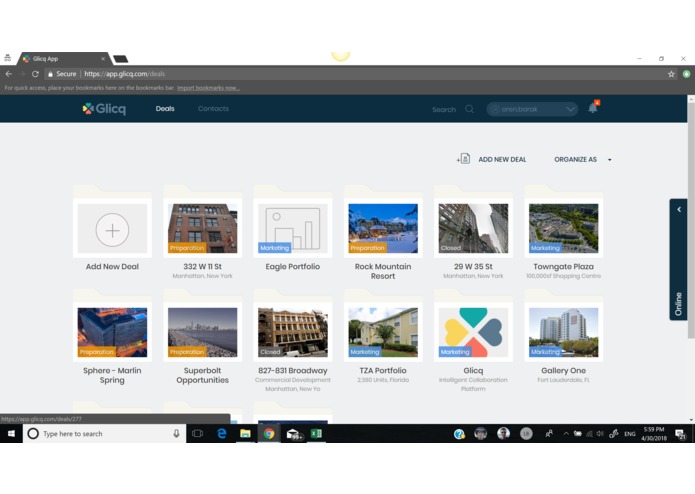The height and width of the screenshot is (494, 695).
Task: Close the Glicq App tab
Action: (x=103, y=58)
